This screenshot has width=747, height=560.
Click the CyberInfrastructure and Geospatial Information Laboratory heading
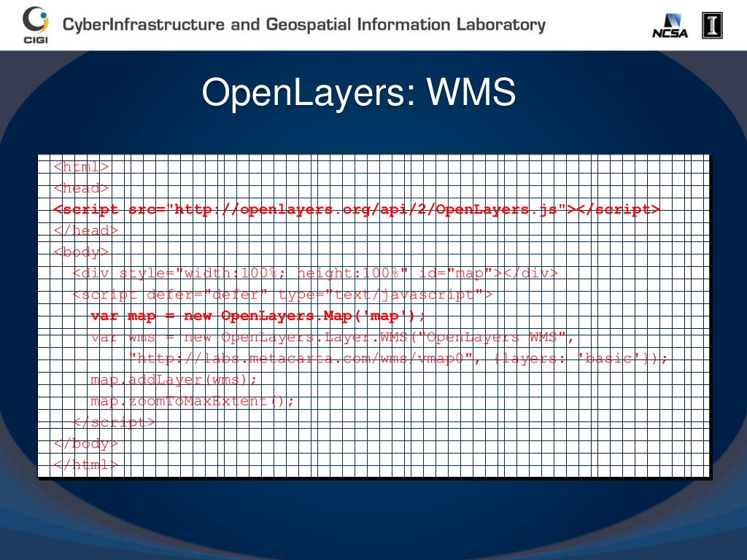pos(304,24)
